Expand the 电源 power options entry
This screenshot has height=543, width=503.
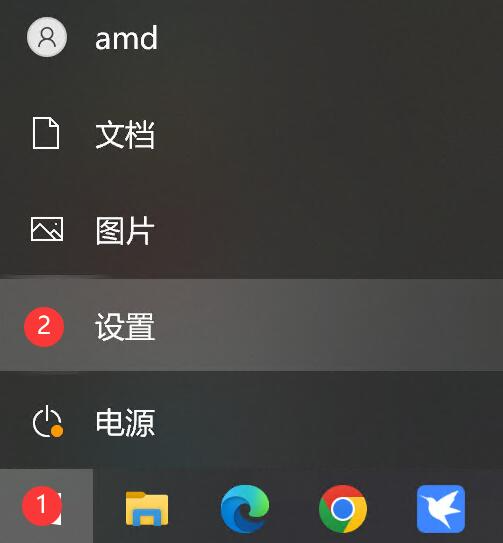tap(125, 422)
